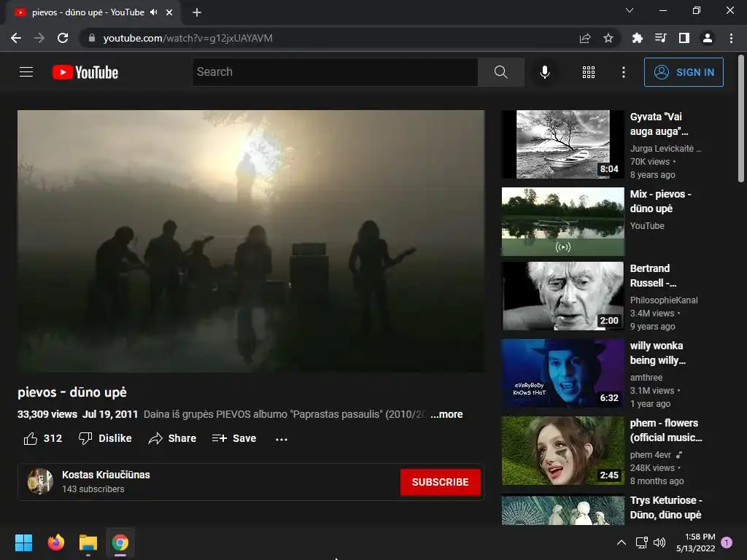This screenshot has height=560, width=747.
Task: Open the YouTube hamburger guide menu
Action: coord(26,72)
